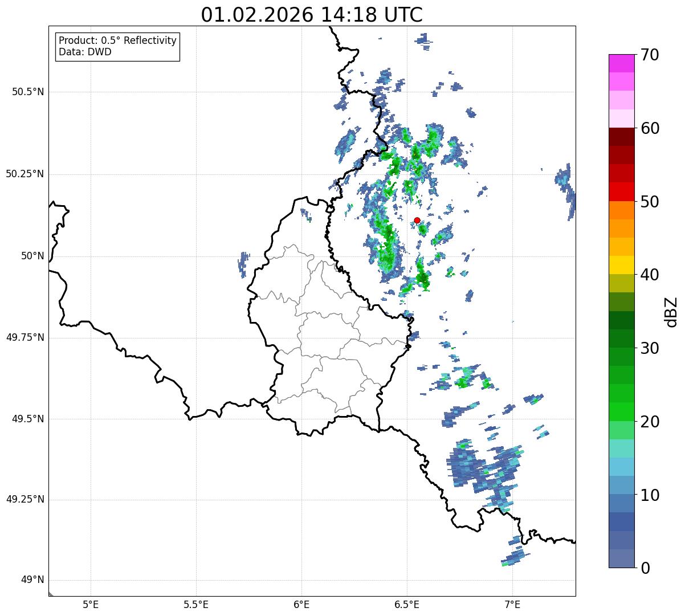Select the olive swatch just below 40 dBZ
The width and height of the screenshot is (685, 616).
[622, 283]
